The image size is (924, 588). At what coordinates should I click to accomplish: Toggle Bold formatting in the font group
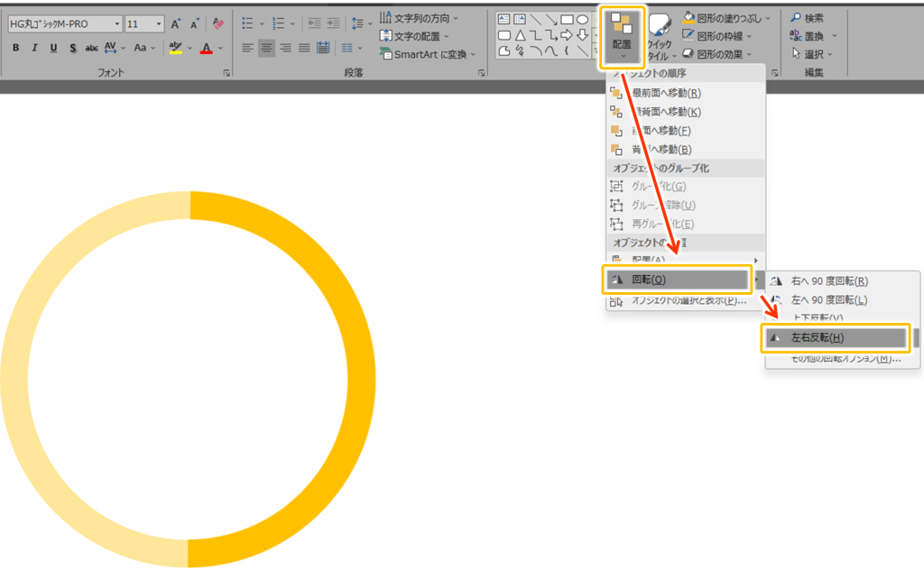pyautogui.click(x=16, y=48)
